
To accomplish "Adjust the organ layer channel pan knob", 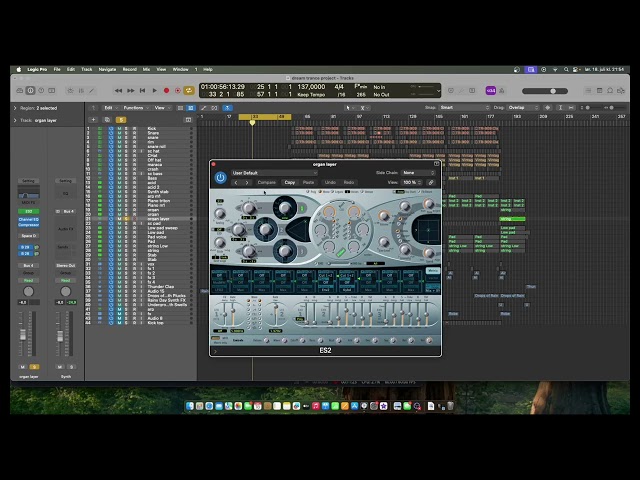I will (x=29, y=291).
